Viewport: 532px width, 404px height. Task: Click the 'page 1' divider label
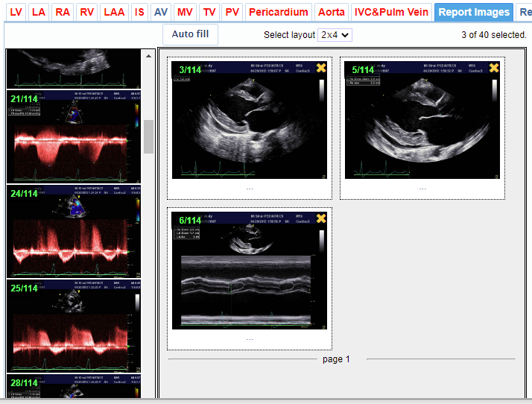pos(336,359)
